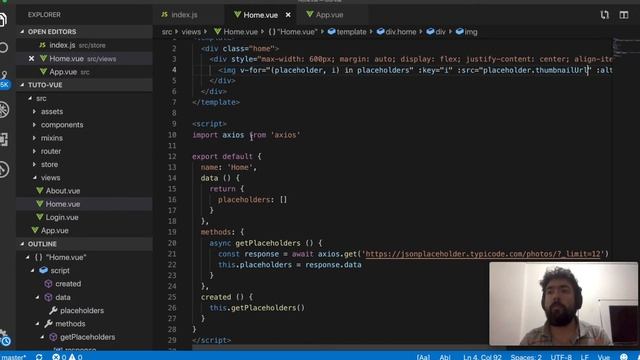Click line number 12 in the gutter

(x=172, y=157)
